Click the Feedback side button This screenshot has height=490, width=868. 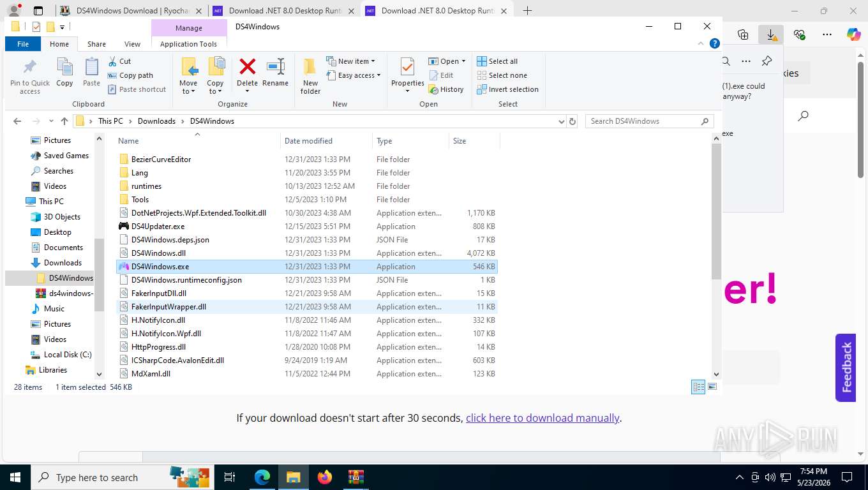pos(846,367)
